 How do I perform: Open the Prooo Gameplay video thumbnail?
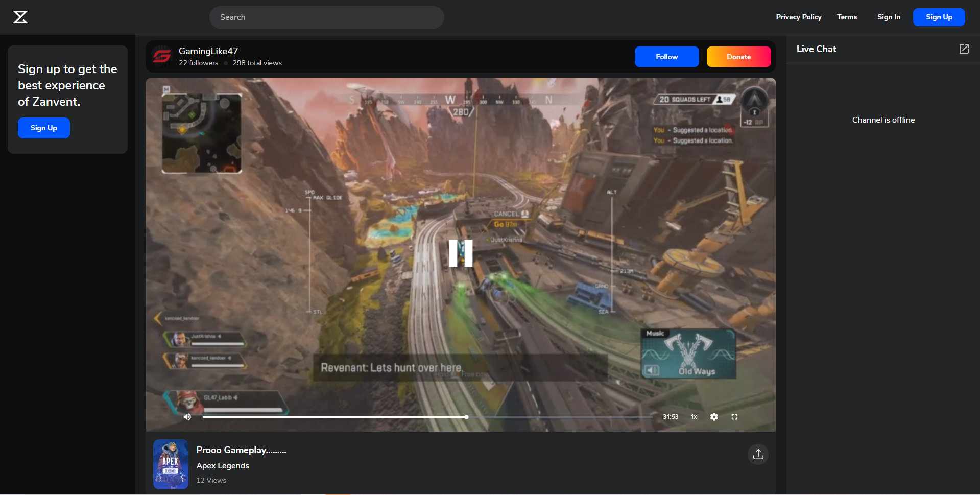point(170,464)
